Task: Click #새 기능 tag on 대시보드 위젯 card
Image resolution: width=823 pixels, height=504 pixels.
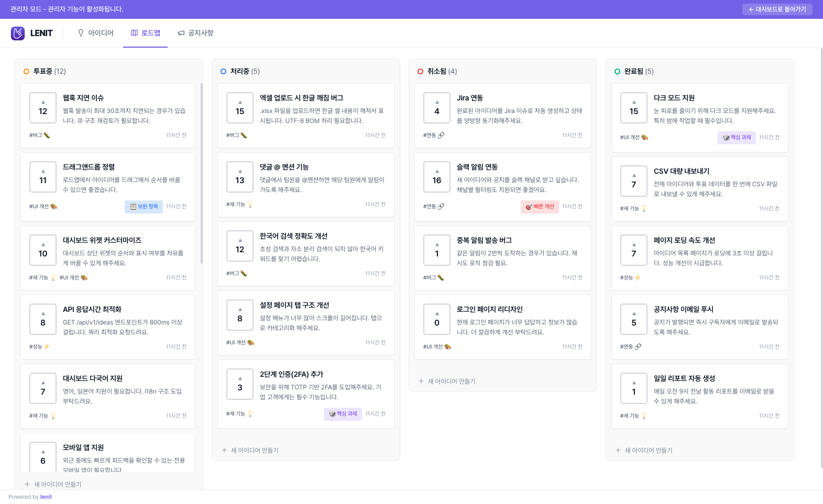Action: (x=43, y=277)
